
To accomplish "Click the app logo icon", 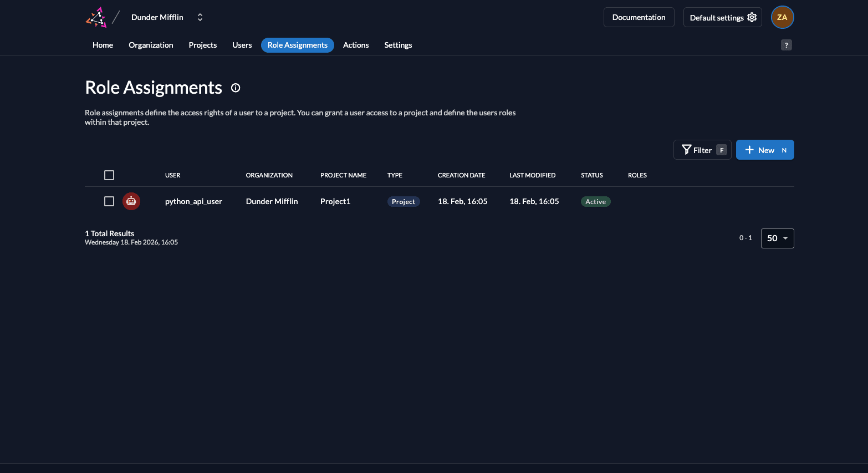I will point(96,17).
